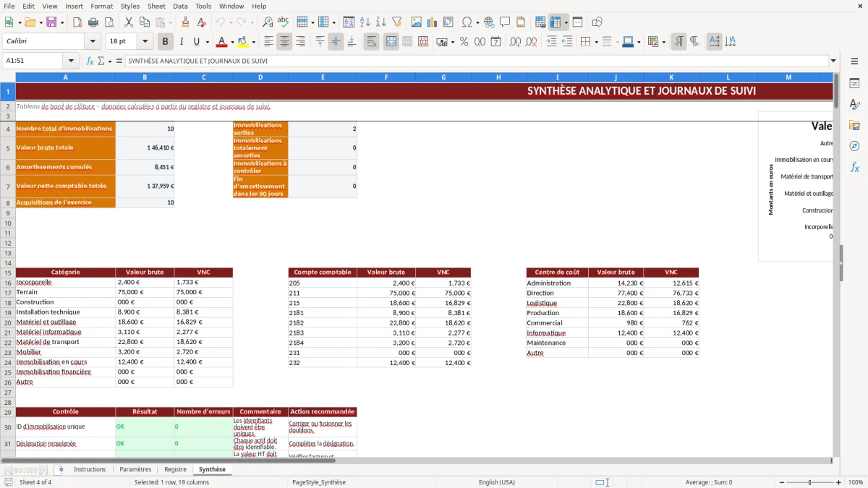
Task: Toggle Wrap Text
Action: pos(371,42)
